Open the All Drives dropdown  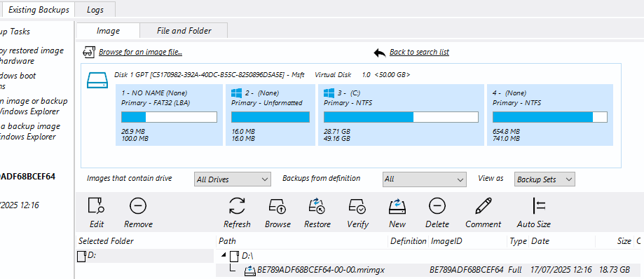coord(233,179)
